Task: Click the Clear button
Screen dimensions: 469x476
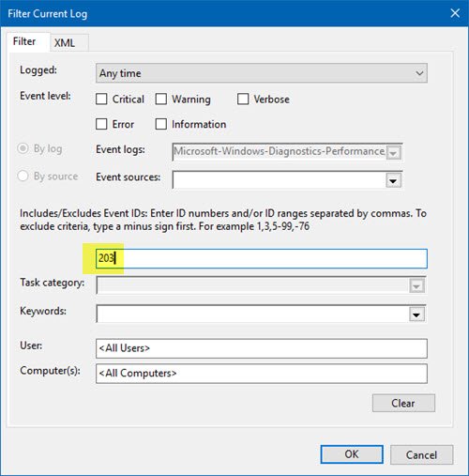Action: 403,403
